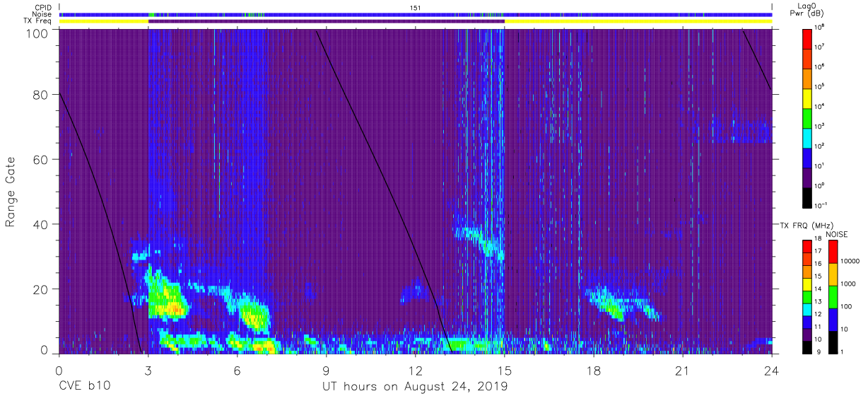Viewport: 868px width, 401px height.
Task: Click the 10^2 label on the power color bar
Action: (821, 146)
